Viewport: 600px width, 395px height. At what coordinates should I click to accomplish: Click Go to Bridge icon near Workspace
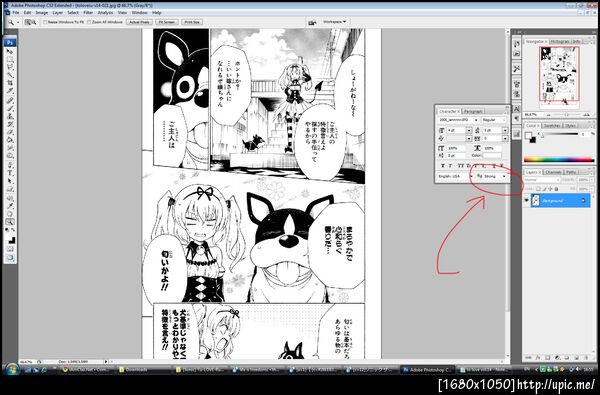(312, 22)
